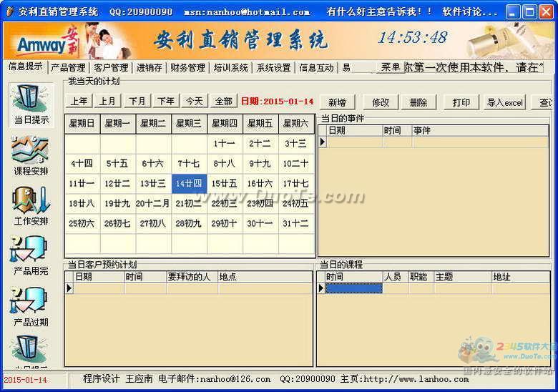Click the 删除 button
Screen dimensions: 558x392
[418, 102]
